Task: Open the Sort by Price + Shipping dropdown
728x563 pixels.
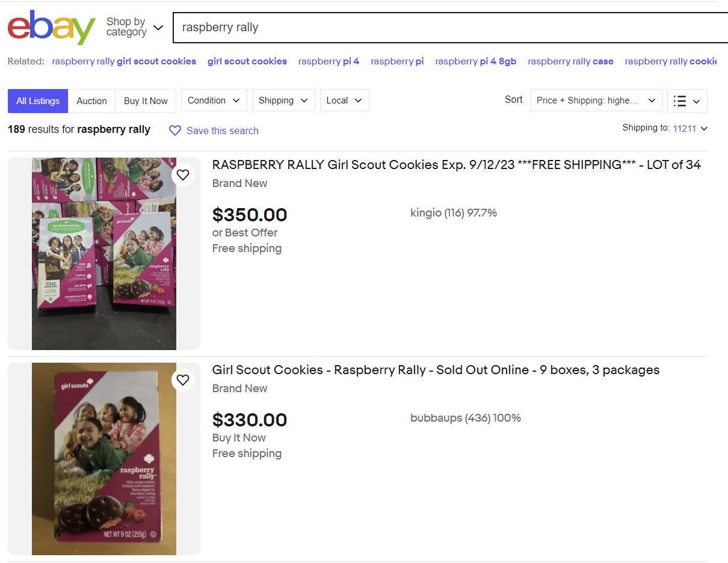Action: [596, 100]
